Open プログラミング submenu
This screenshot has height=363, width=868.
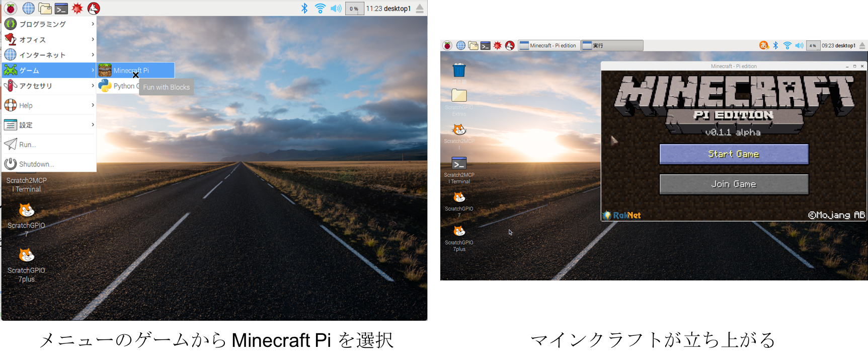coord(49,24)
